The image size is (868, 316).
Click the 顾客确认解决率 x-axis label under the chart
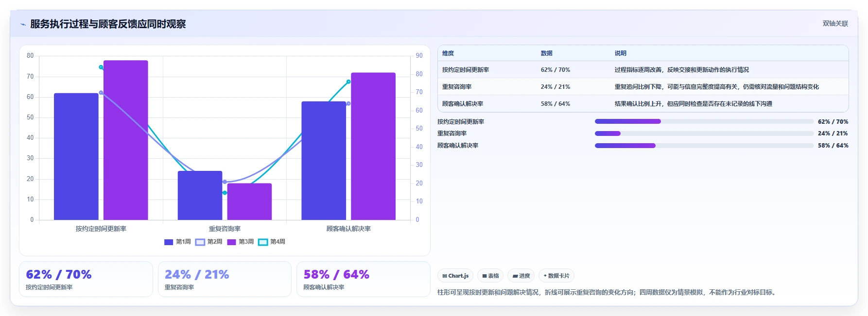click(348, 229)
